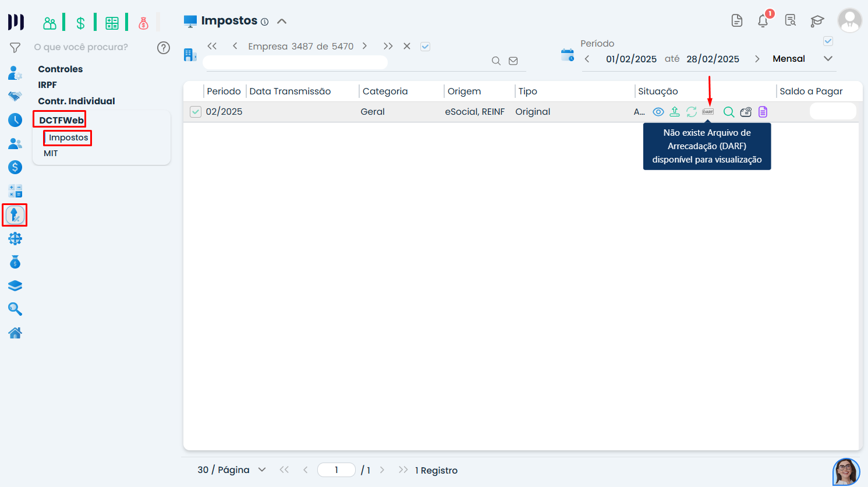Select the MIT submenu item
868x487 pixels.
point(51,153)
